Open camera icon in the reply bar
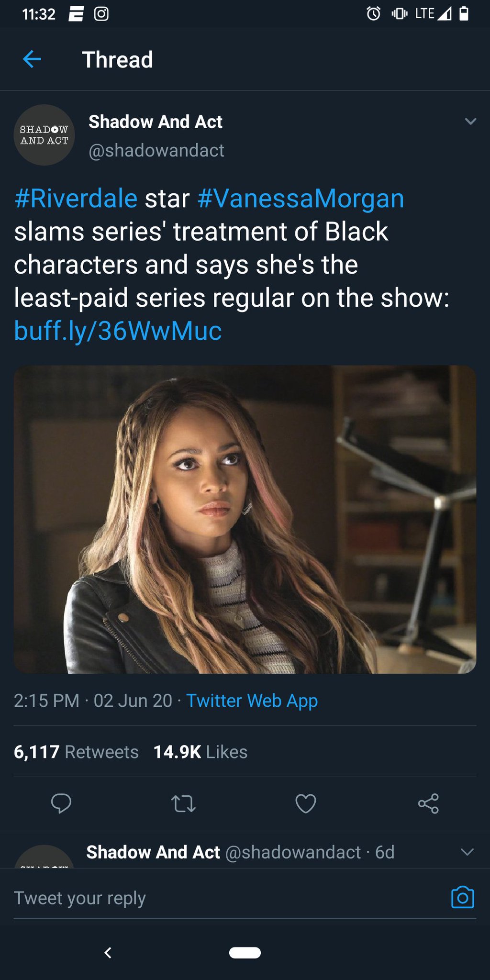Image resolution: width=490 pixels, height=980 pixels. pos(463,898)
